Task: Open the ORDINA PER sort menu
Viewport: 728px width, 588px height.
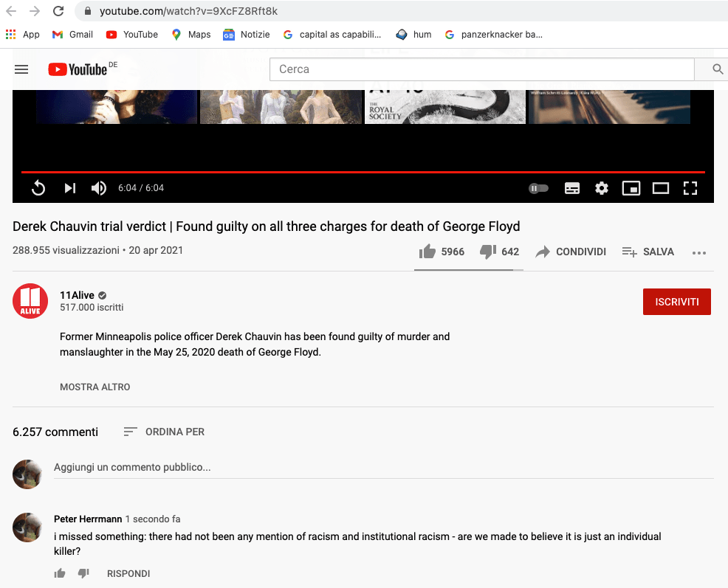Action: (165, 432)
